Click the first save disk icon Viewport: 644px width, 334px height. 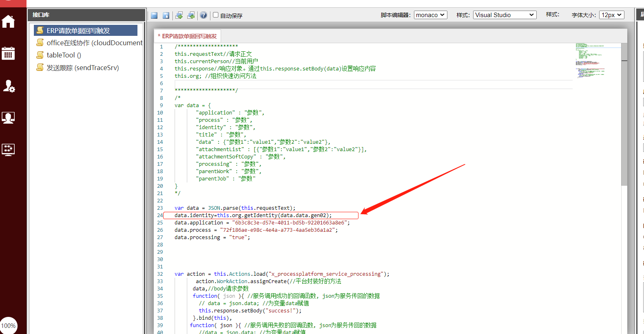(x=154, y=15)
